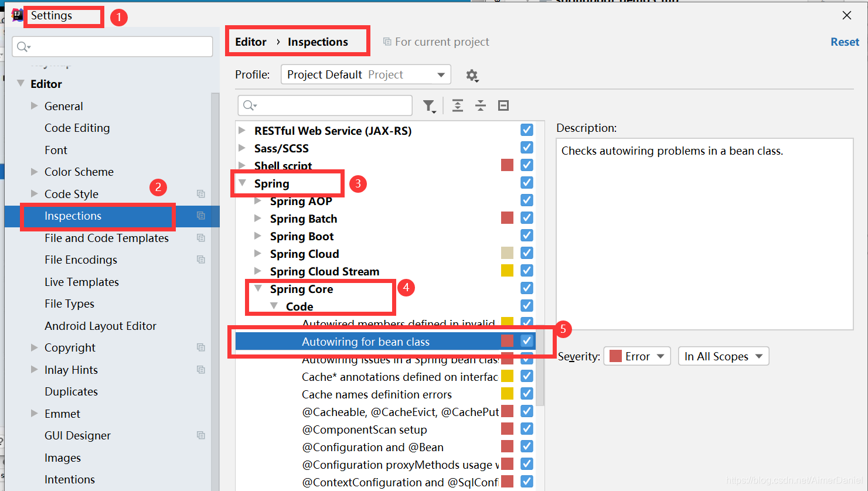Screen dimensions: 868x491
Task: Select Code Editing in the settings sidebar
Action: (x=77, y=128)
